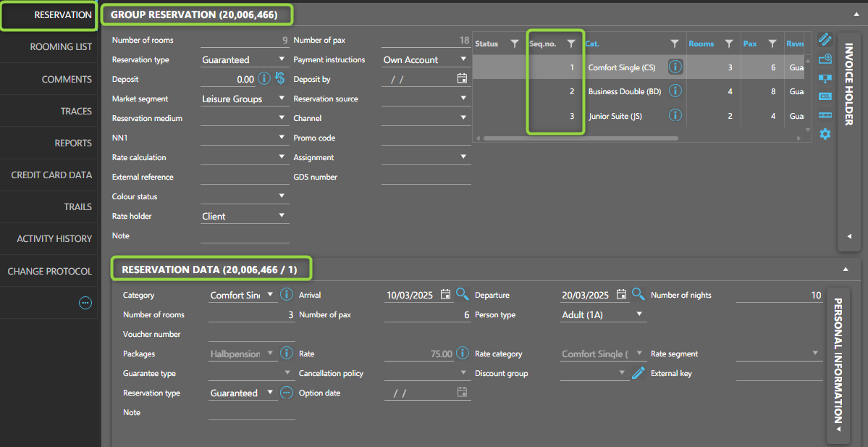
Task: Open the calendar picker for Deposit by
Action: pyautogui.click(x=462, y=79)
